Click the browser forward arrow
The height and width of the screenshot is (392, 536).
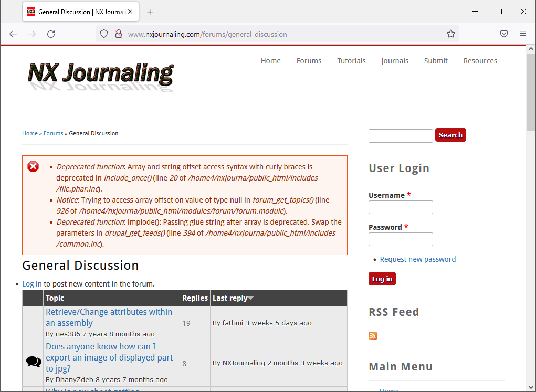coord(32,34)
